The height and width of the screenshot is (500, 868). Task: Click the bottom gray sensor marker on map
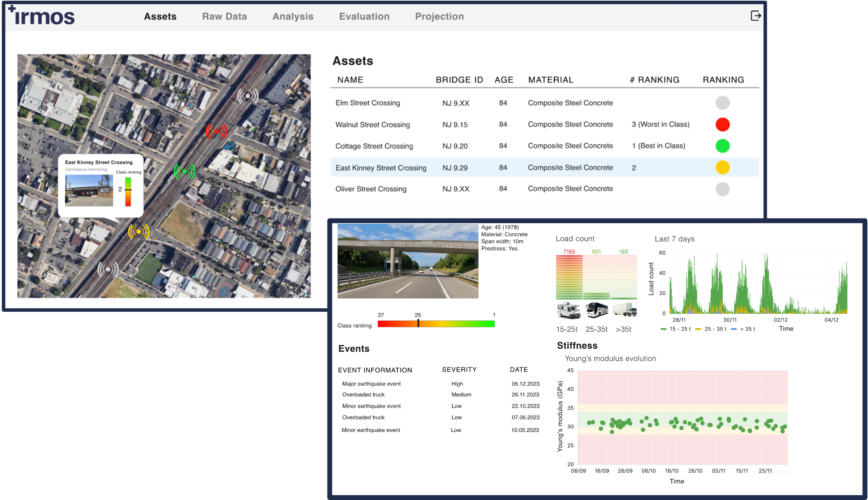108,269
